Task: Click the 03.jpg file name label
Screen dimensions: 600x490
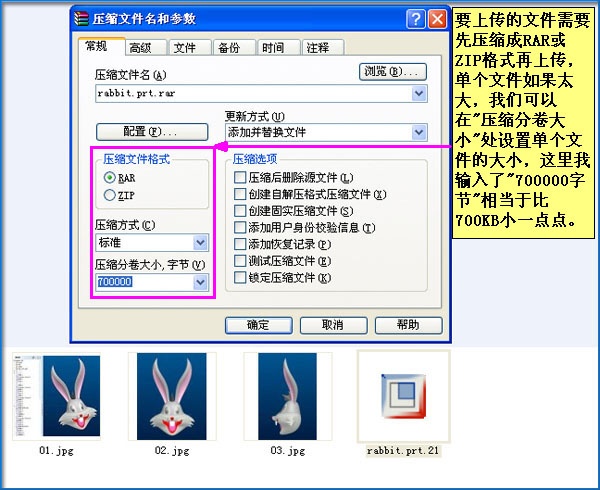Action: coord(287,451)
